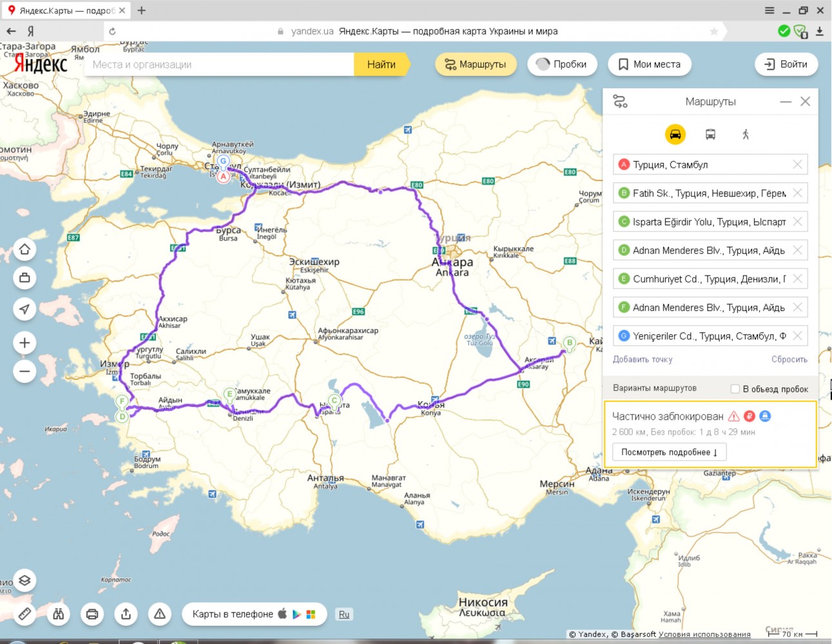Toggle the Пробки traffic layer
This screenshot has width=832, height=644.
pos(561,64)
